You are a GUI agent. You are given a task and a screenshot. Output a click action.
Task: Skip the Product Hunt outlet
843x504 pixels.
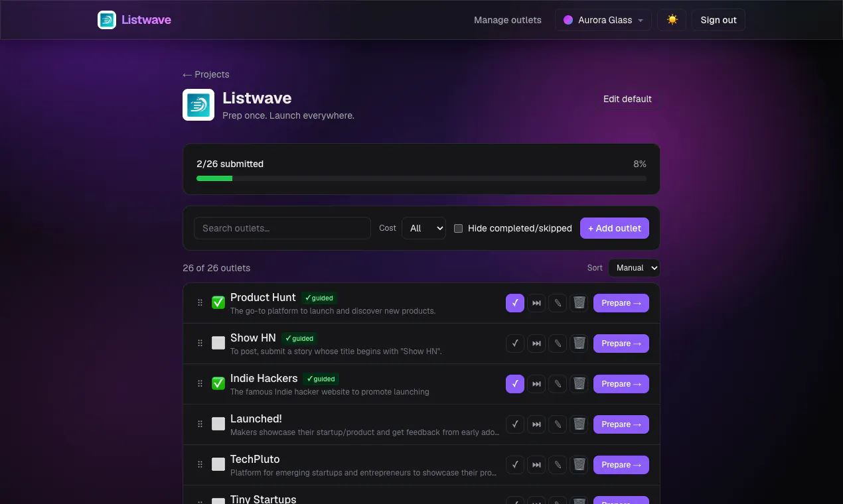pos(536,303)
